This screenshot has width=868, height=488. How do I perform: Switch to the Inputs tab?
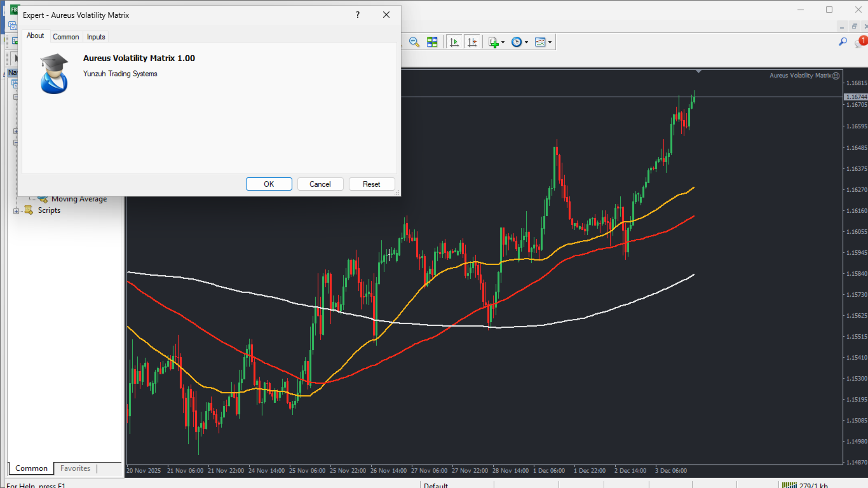pos(96,37)
